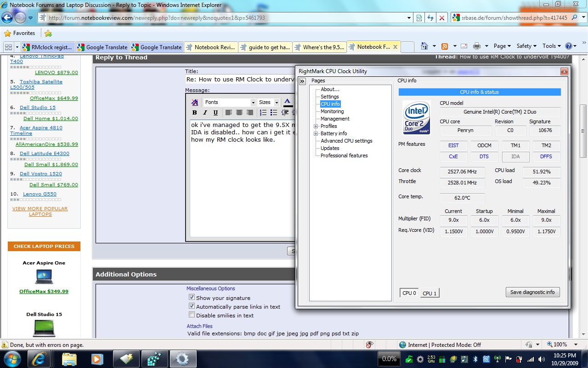Open the Safety menu dropdown
The image size is (588, 368).
[526, 46]
